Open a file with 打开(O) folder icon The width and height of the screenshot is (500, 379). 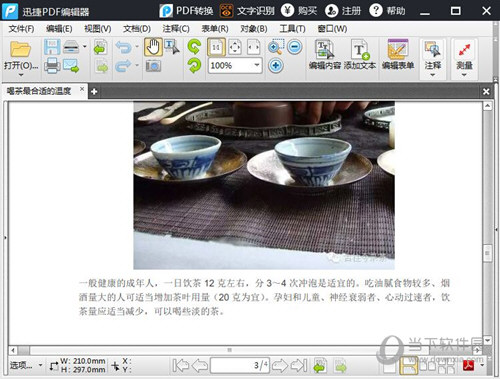[20, 49]
